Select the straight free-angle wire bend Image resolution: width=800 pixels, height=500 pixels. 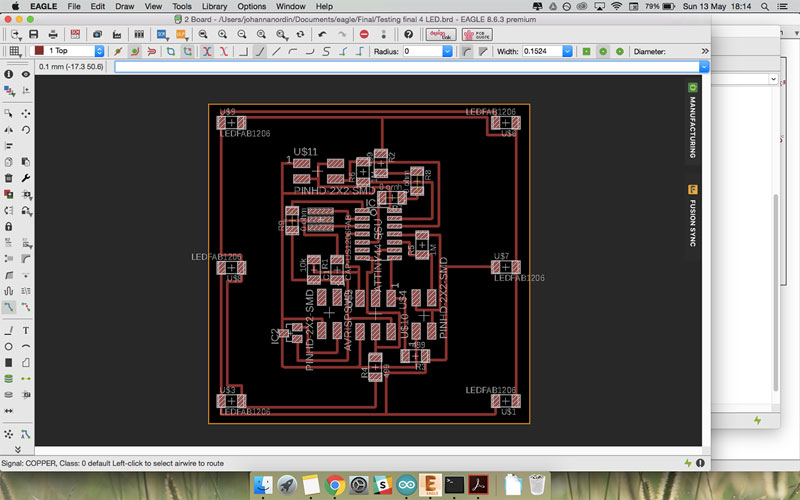click(x=276, y=52)
